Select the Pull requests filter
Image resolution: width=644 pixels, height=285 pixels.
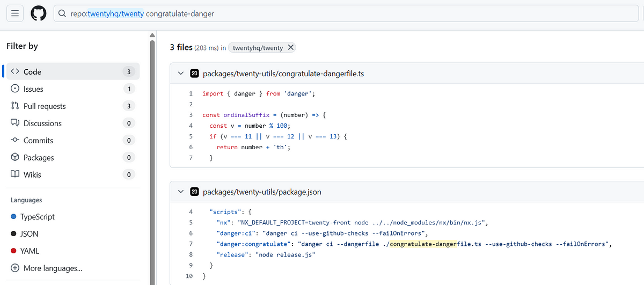(x=72, y=106)
